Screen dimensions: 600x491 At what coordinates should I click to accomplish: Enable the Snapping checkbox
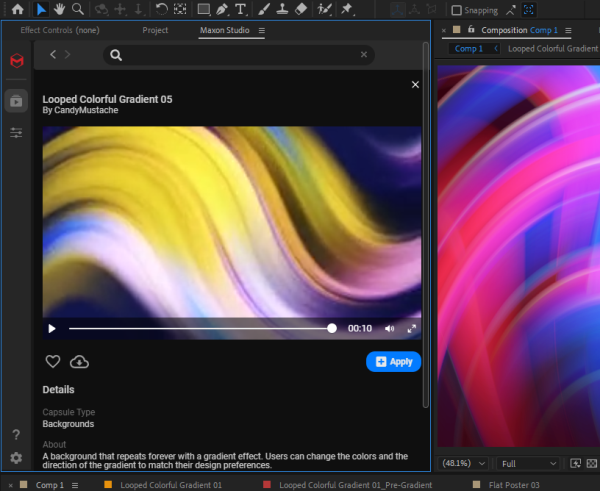click(x=457, y=10)
